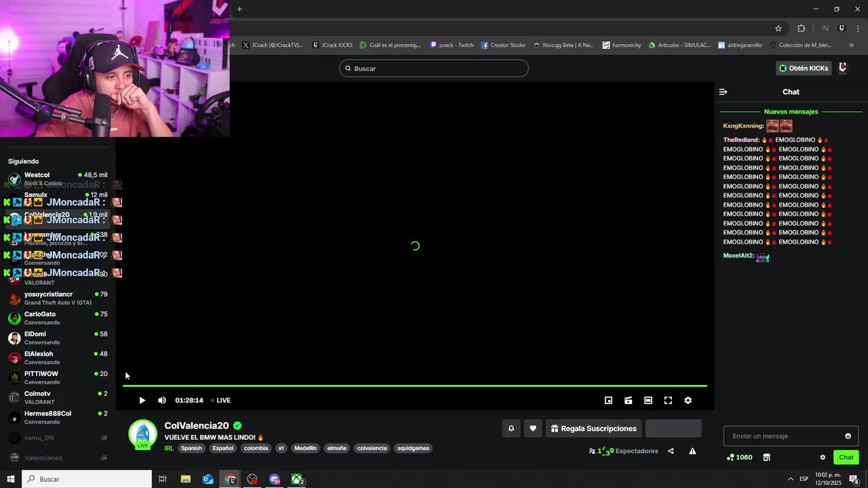Click Obtén KICKs button
The height and width of the screenshot is (488, 868).
(x=804, y=68)
